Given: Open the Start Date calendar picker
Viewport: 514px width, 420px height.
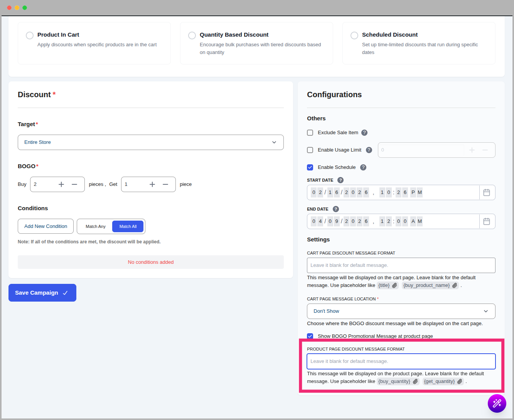Looking at the screenshot, I should pyautogui.click(x=487, y=192).
